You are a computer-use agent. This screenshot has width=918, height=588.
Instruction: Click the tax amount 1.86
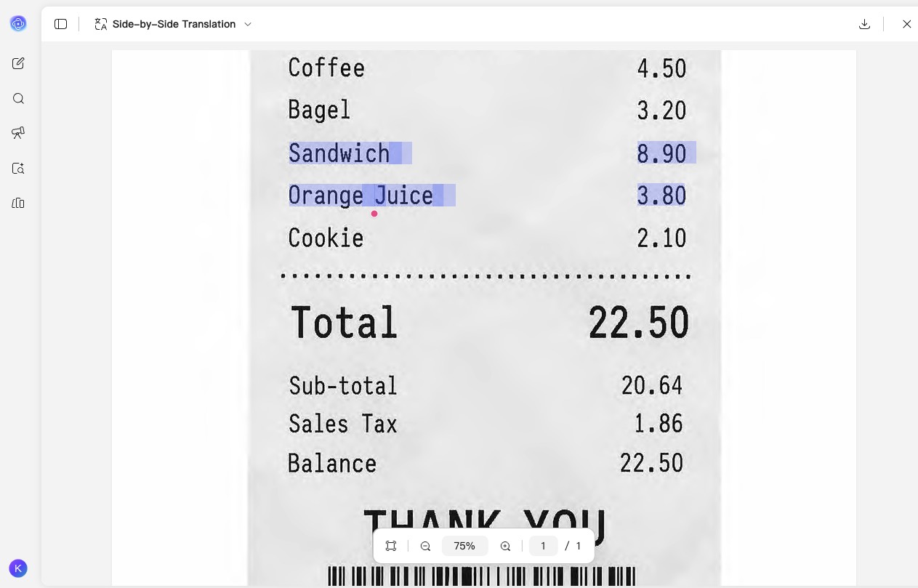click(659, 424)
